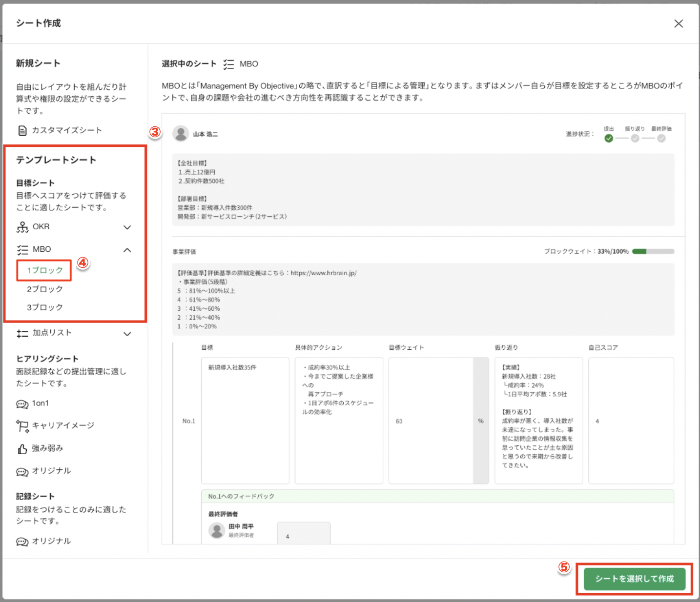Screen dimensions: 700x602
Task: Choose the 強み弱み thumbs-up icon
Action: pyautogui.click(x=22, y=449)
